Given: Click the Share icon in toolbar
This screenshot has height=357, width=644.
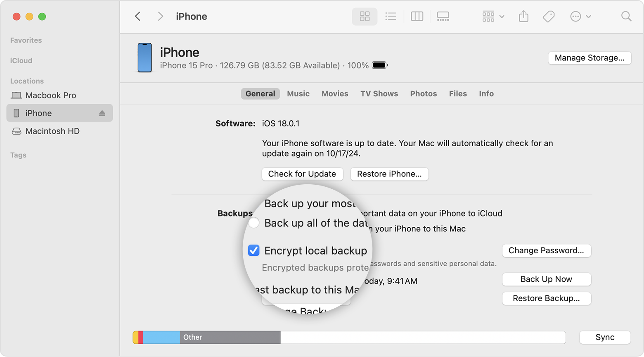Looking at the screenshot, I should coord(523,17).
